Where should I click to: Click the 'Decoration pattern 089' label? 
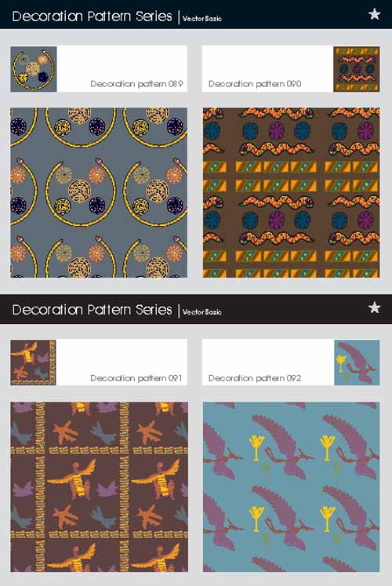[x=136, y=84]
